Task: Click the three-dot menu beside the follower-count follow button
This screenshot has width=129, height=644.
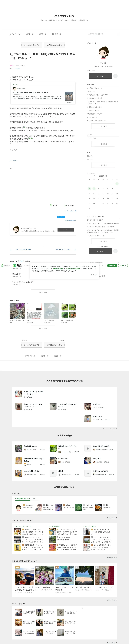Action: 115,251
